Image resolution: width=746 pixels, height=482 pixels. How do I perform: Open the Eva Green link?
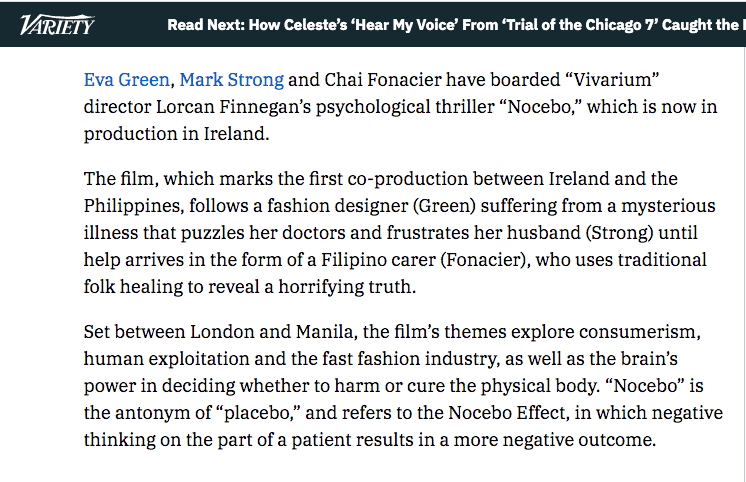pyautogui.click(x=127, y=80)
